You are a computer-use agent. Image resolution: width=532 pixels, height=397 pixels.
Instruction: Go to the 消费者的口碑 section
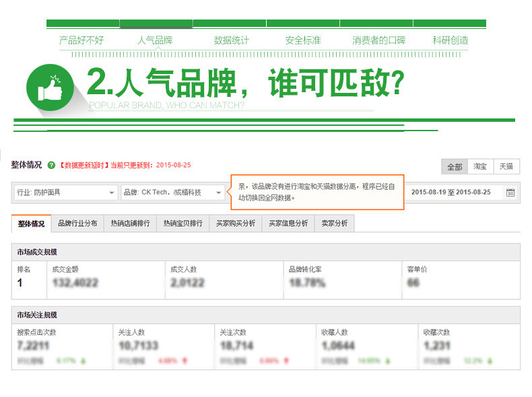click(x=378, y=40)
